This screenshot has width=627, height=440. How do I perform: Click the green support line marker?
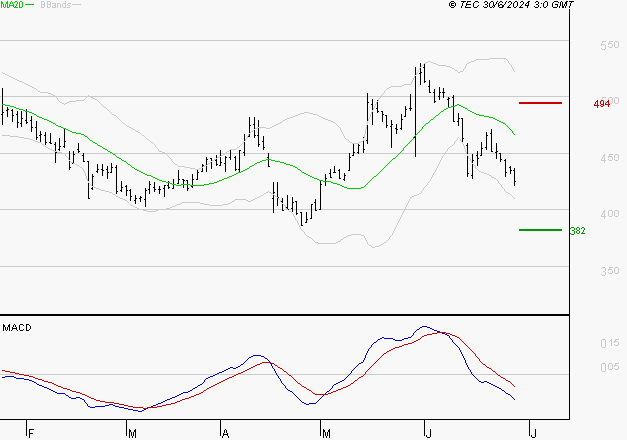coord(540,230)
